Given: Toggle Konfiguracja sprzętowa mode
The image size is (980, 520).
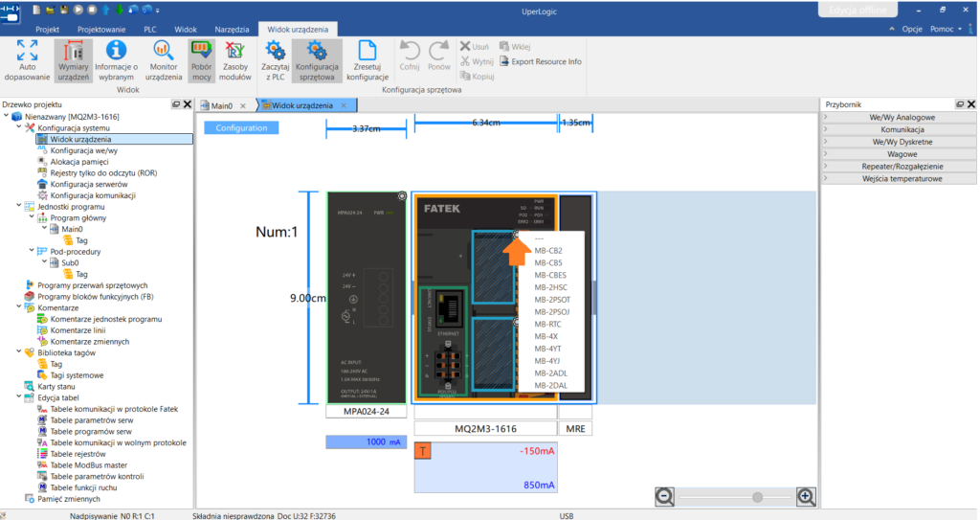Looking at the screenshot, I should click(317, 60).
